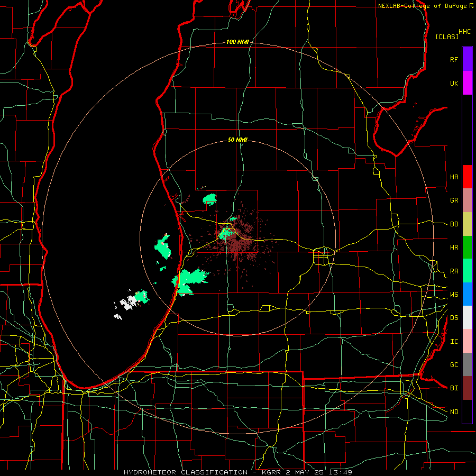Click the "ND" legend label
476x476 pixels.
tap(454, 412)
